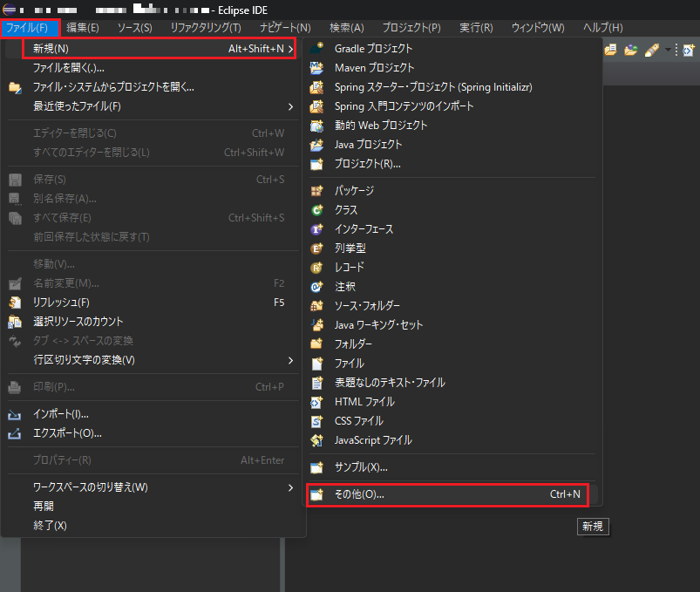The height and width of the screenshot is (592, 700).
Task: Click the Eclipse logo in the title bar
Action: point(9,10)
